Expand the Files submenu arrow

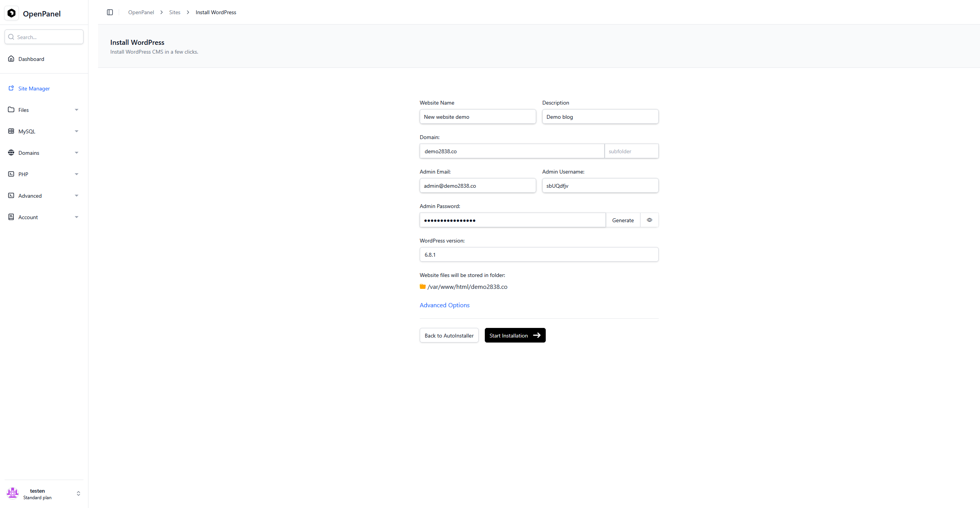tap(77, 110)
